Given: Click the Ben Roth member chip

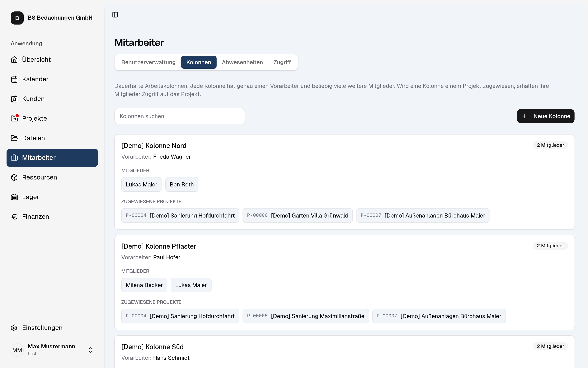Looking at the screenshot, I should tap(182, 184).
